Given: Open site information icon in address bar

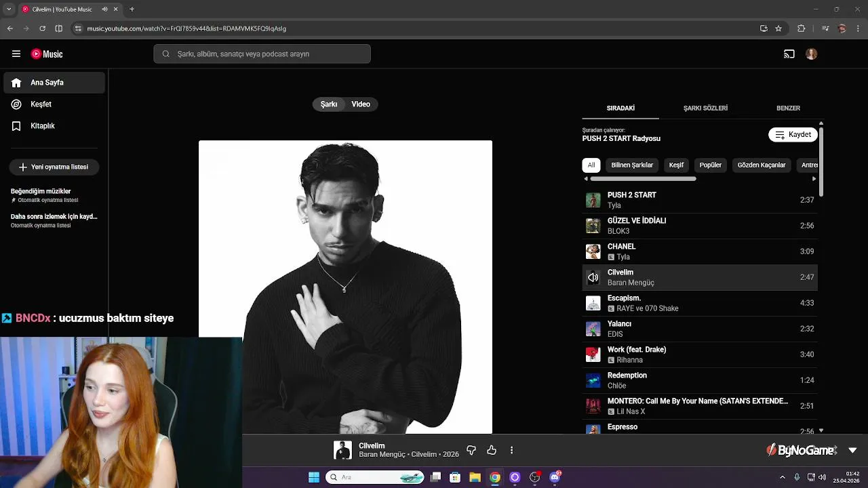Looking at the screenshot, I should 78,28.
